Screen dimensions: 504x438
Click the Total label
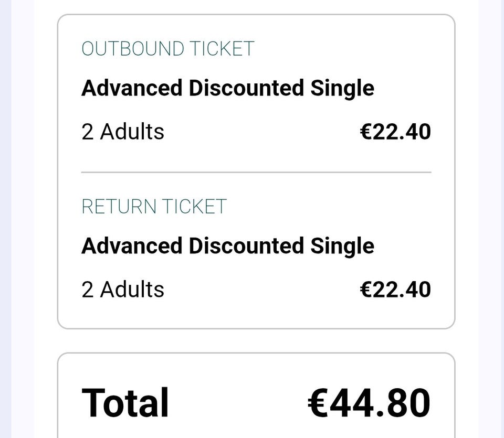point(125,403)
